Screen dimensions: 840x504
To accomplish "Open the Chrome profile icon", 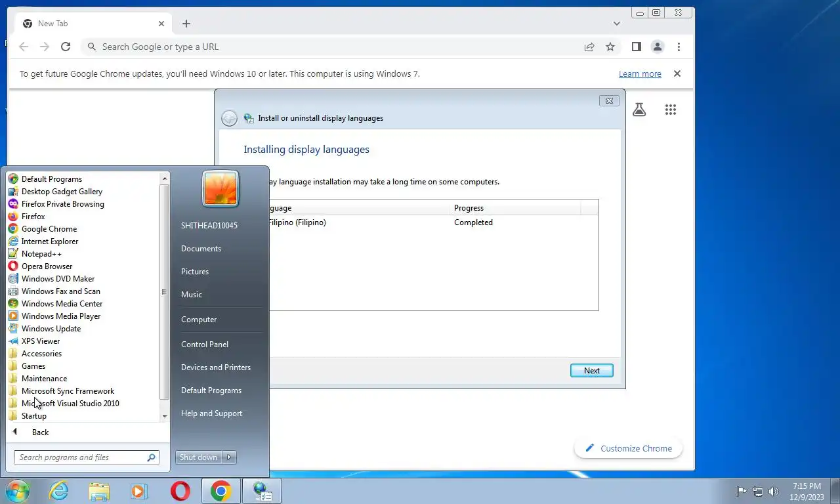I will tap(657, 47).
